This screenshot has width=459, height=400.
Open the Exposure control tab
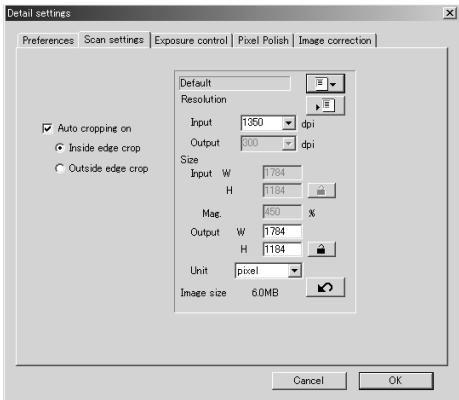[191, 41]
